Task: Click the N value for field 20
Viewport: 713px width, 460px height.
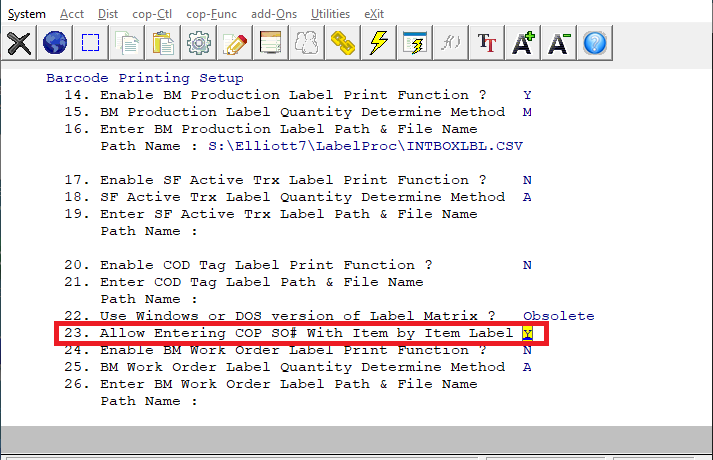Action: click(x=527, y=265)
